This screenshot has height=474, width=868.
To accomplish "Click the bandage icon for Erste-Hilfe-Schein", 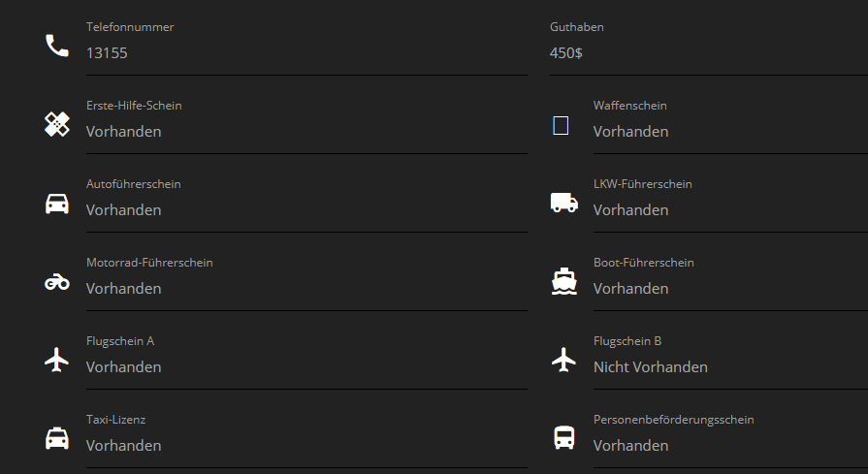I will pyautogui.click(x=57, y=124).
